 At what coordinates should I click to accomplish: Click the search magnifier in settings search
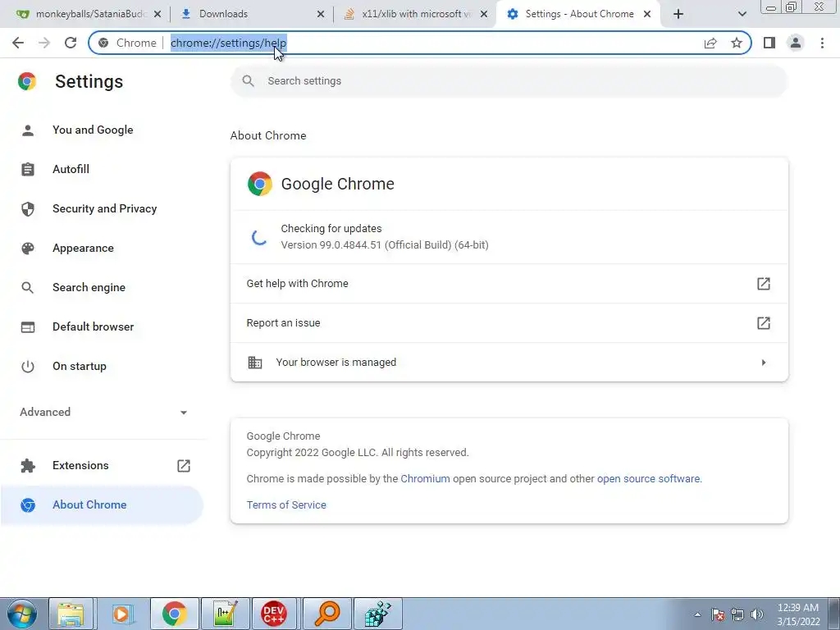248,81
